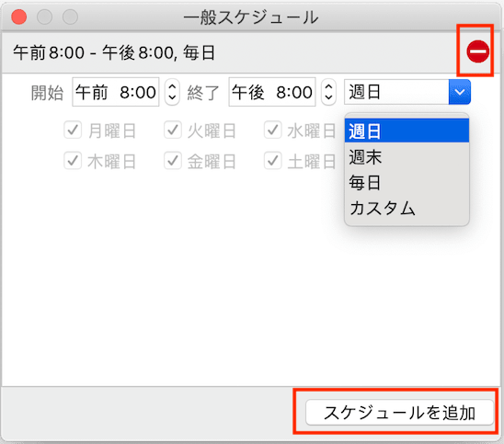Toggle the 月曜日 checkbox

pyautogui.click(x=73, y=131)
